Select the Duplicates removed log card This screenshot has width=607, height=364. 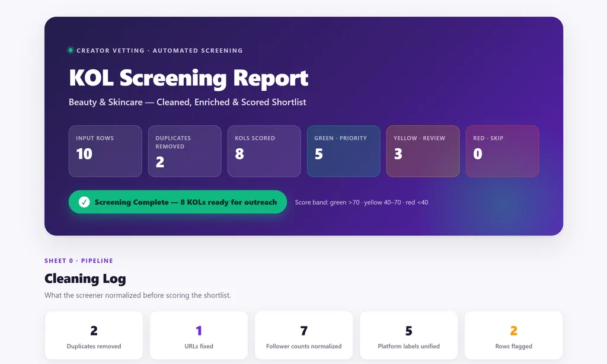coord(94,336)
